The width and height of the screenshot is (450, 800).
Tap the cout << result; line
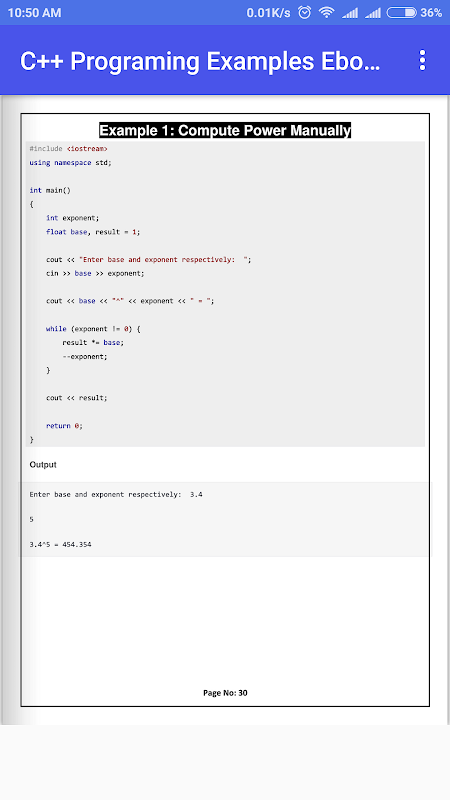(77, 398)
